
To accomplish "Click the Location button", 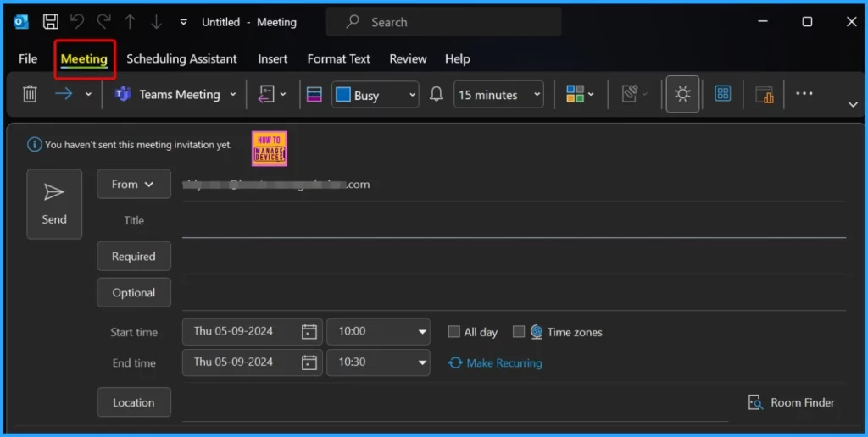I will point(134,402).
